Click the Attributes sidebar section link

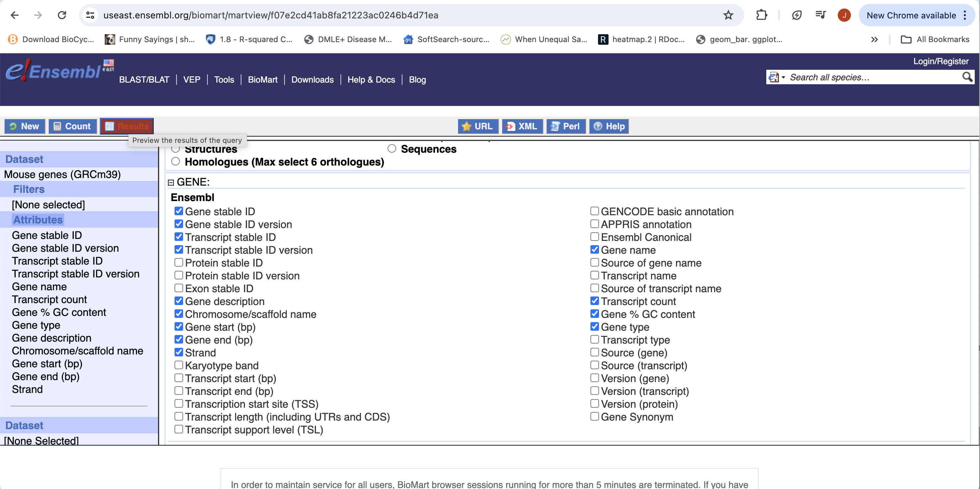[38, 219]
